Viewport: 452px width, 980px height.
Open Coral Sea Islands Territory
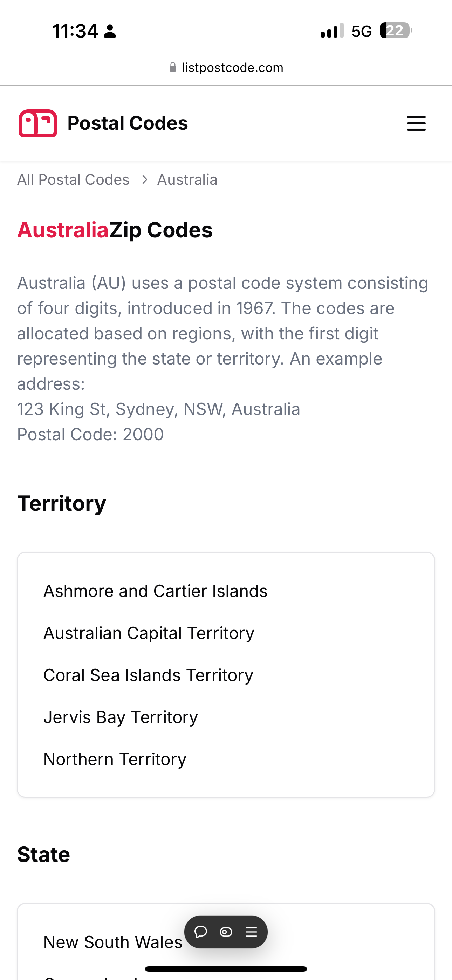pos(148,675)
